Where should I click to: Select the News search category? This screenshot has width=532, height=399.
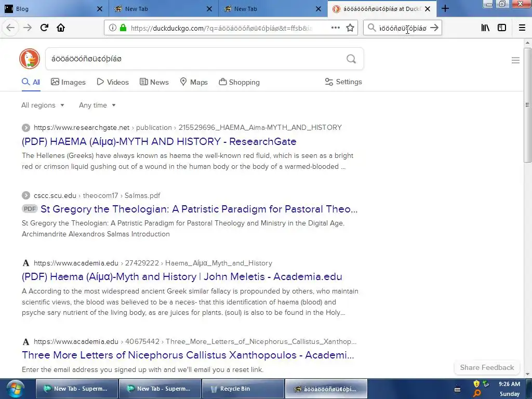pyautogui.click(x=154, y=83)
